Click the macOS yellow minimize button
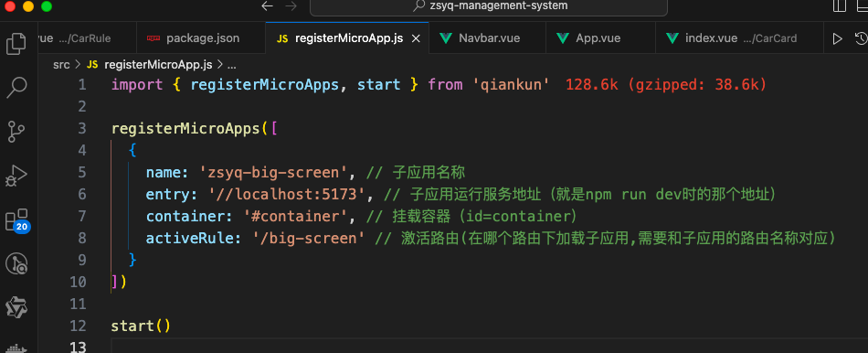Screen dimensions: 868x353 point(27,6)
